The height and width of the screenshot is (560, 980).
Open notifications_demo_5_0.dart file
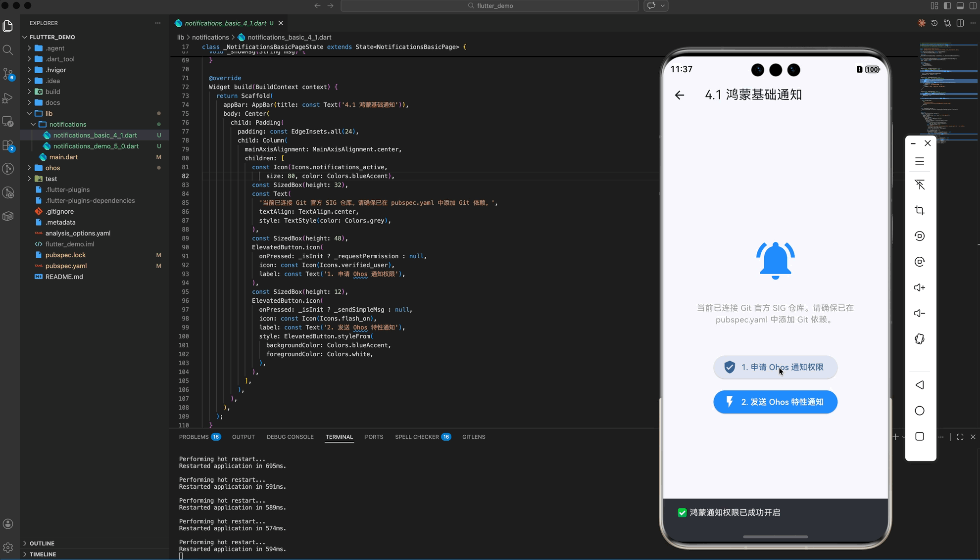pos(94,146)
